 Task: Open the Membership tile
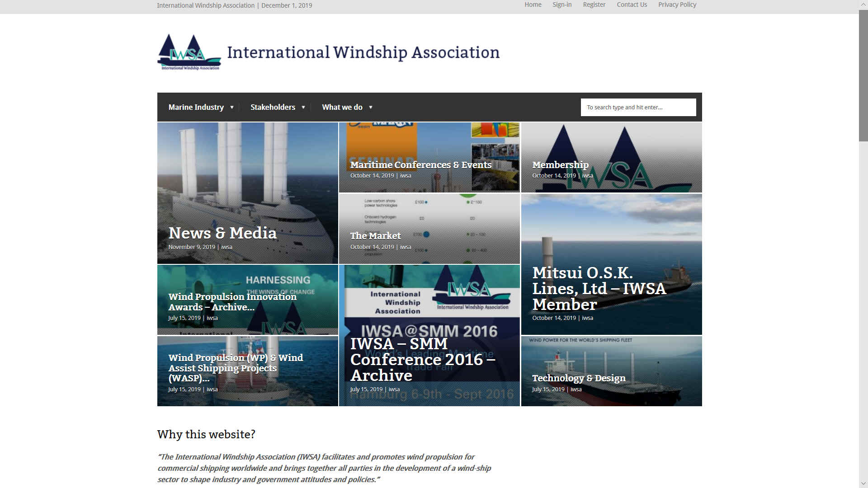pos(611,157)
